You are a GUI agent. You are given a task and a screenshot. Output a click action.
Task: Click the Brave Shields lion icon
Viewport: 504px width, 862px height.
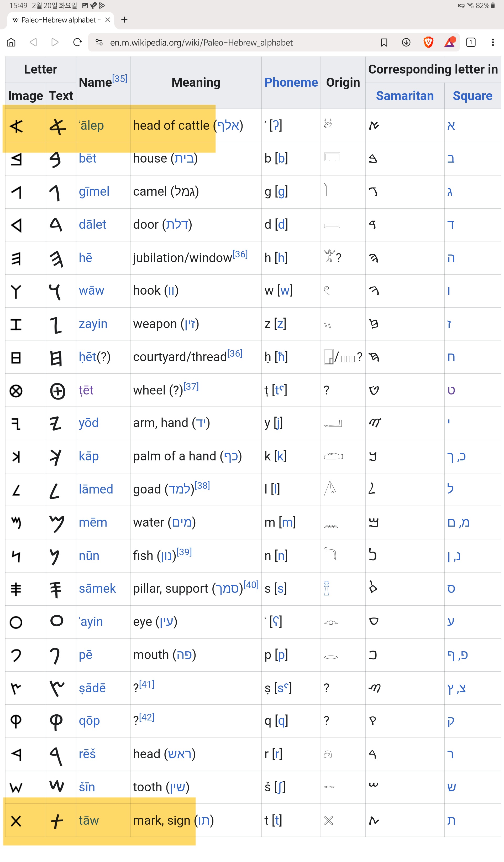click(428, 42)
